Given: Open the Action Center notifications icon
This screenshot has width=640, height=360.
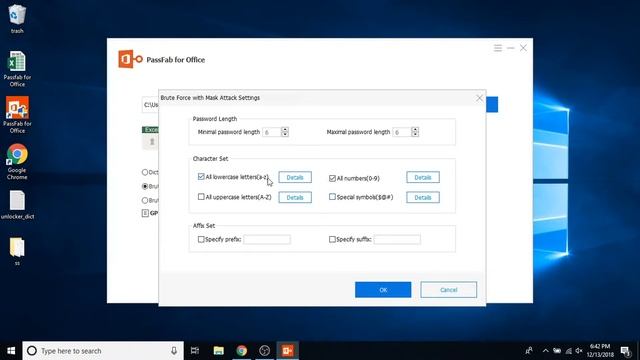Looking at the screenshot, I should click(x=625, y=351).
